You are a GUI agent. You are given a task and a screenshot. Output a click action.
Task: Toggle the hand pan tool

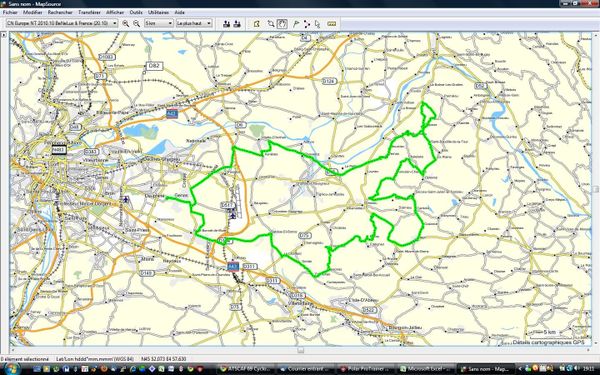point(282,24)
